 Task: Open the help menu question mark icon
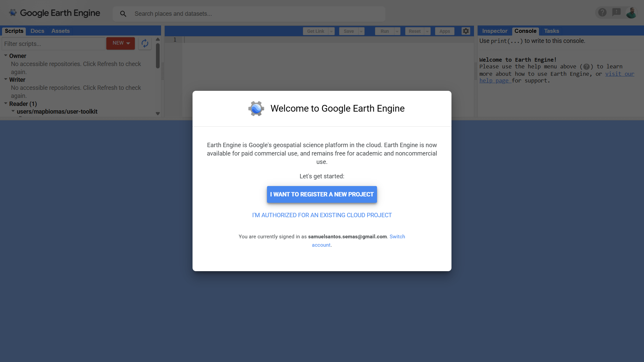point(602,12)
